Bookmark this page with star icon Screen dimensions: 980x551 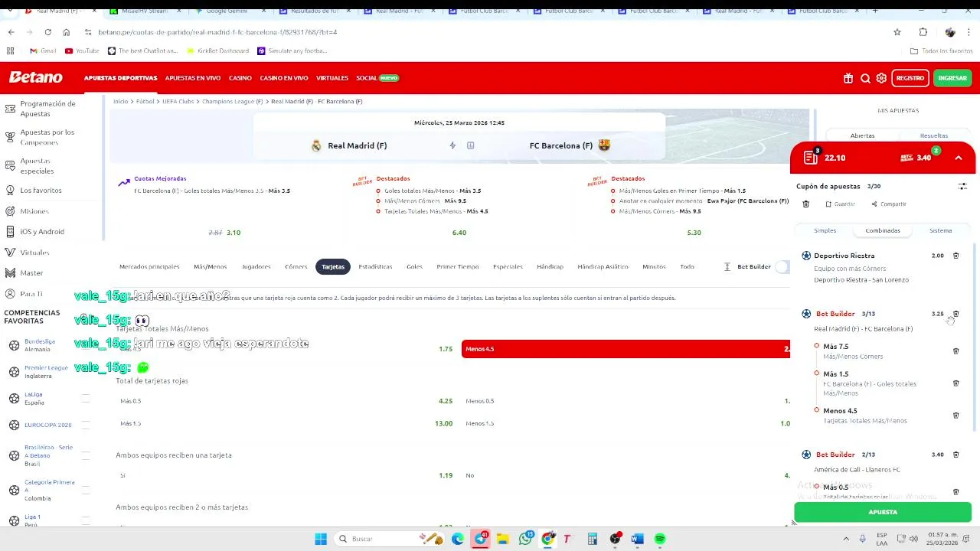897,32
